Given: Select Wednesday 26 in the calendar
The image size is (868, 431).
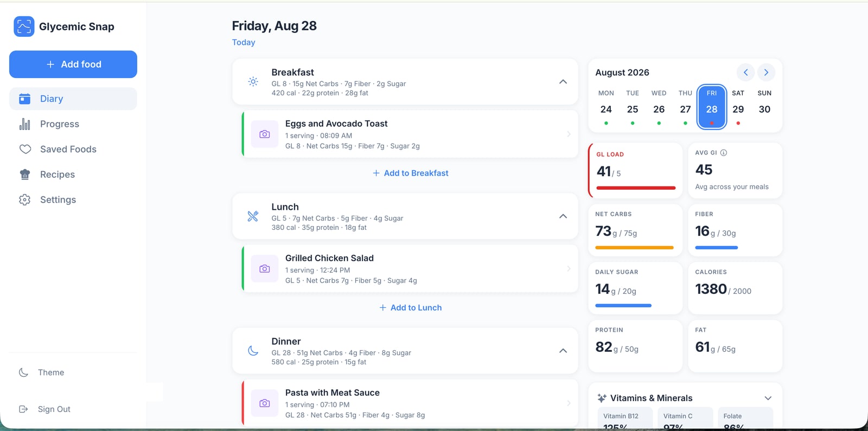Looking at the screenshot, I should [659, 107].
